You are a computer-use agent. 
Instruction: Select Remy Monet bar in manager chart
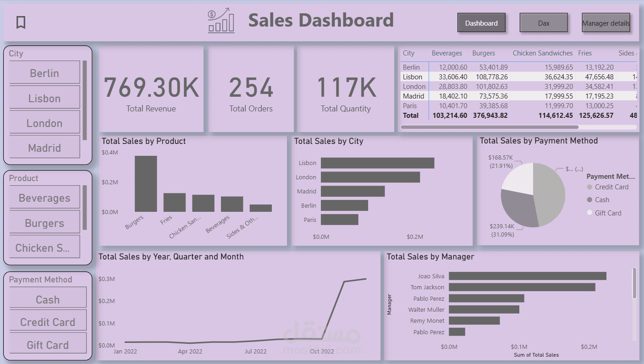pos(474,320)
